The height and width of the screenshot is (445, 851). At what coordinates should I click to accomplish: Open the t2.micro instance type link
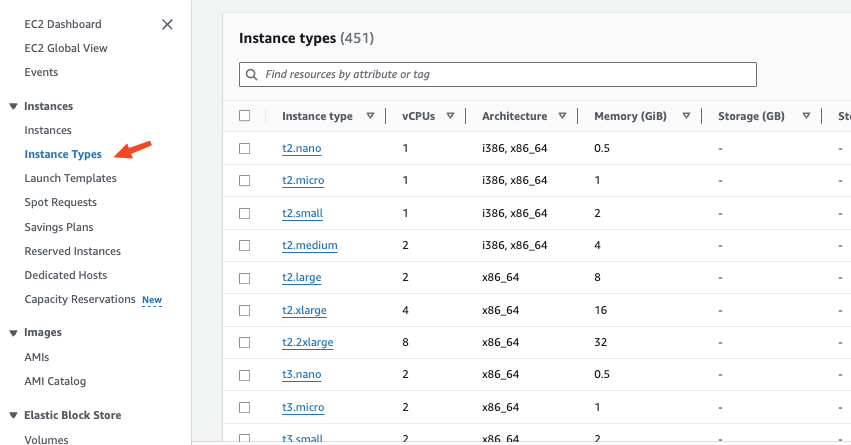click(303, 180)
